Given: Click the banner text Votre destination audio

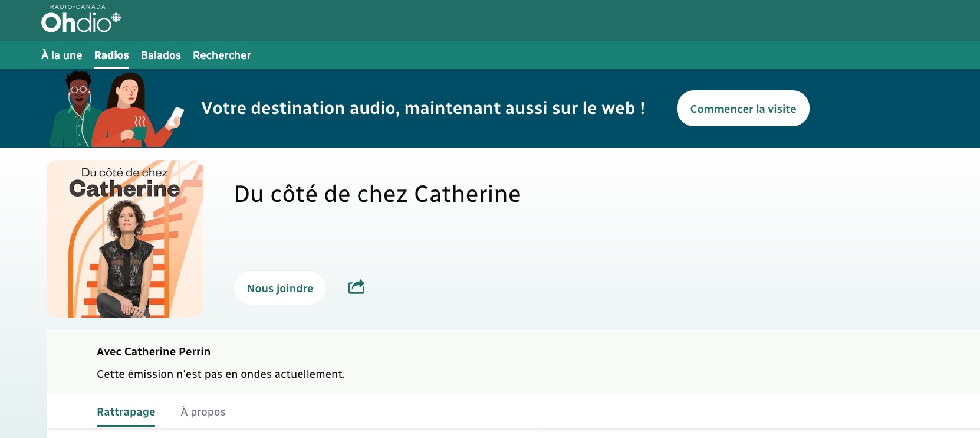Looking at the screenshot, I should [423, 108].
